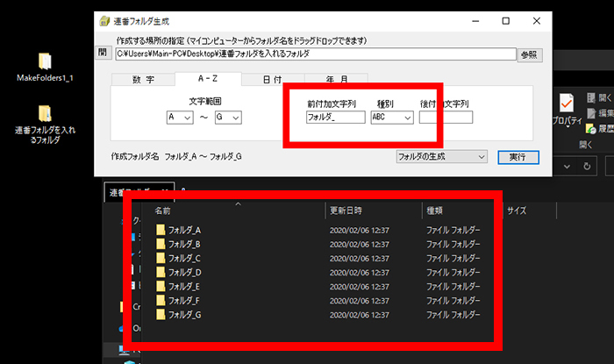Click the プロパティ checkmark icon in ribbon
Screen dimensions: 614x364
coord(567,102)
